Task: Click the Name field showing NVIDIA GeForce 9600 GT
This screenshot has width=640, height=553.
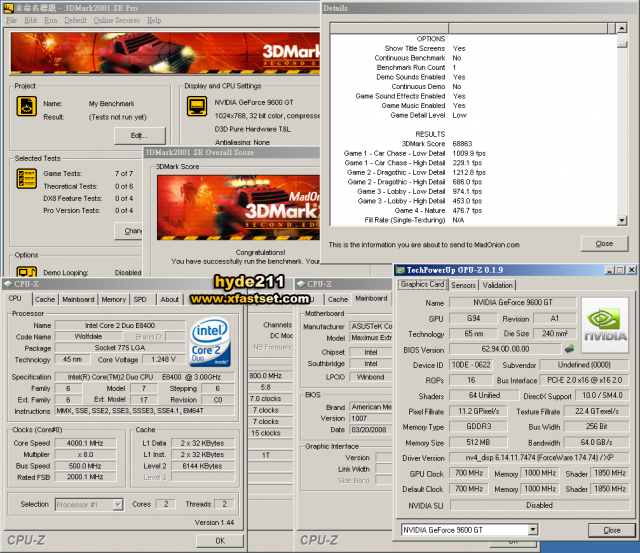Action: [513, 302]
